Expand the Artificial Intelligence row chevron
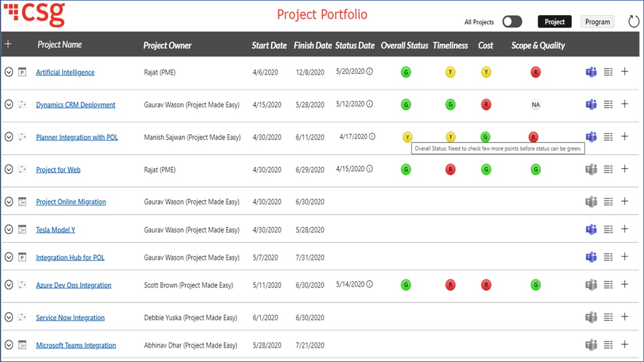This screenshot has height=362, width=644. pyautogui.click(x=9, y=72)
